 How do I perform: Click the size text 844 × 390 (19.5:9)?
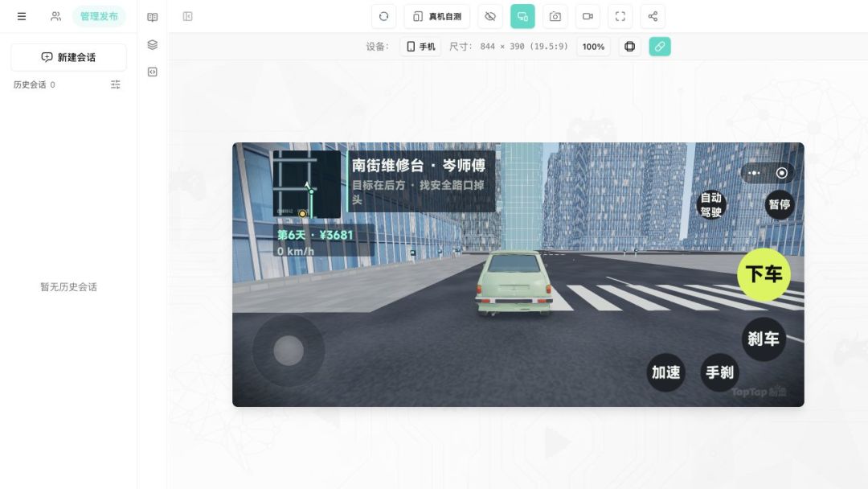point(524,47)
